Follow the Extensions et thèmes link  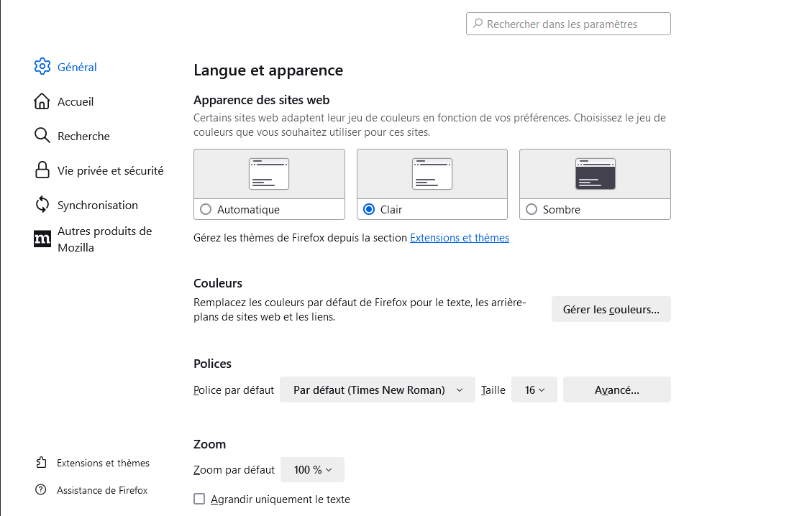point(459,237)
